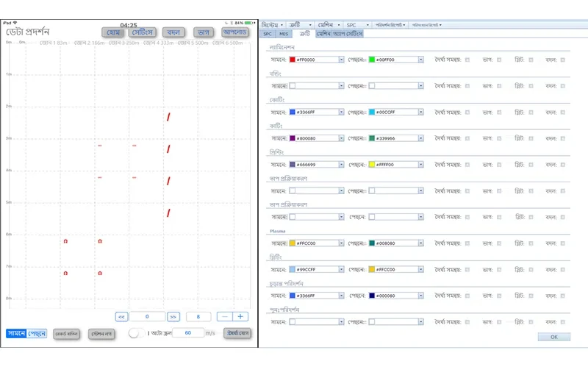Screen dimensions: 588x375
Task: Click the Plasma section heading
Action: point(278,231)
